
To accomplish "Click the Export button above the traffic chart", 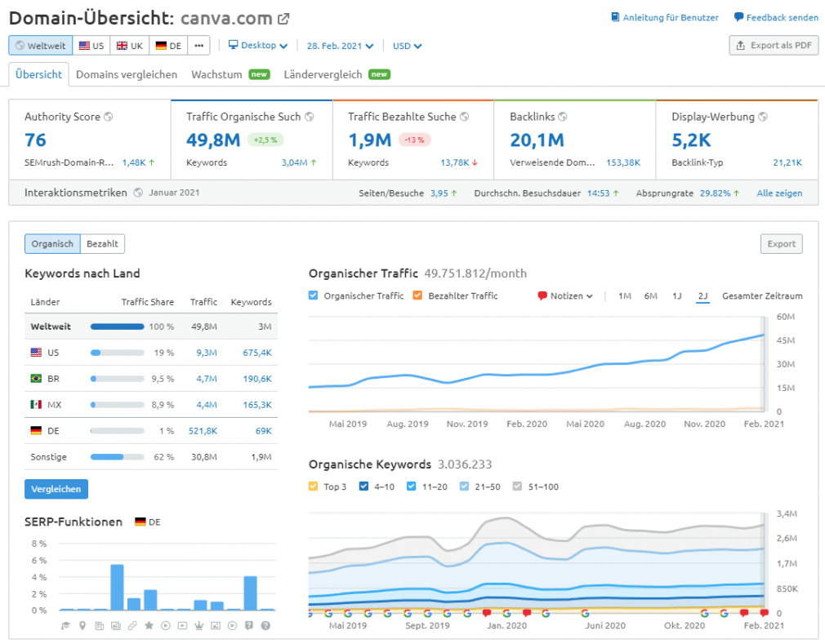I will tap(782, 244).
